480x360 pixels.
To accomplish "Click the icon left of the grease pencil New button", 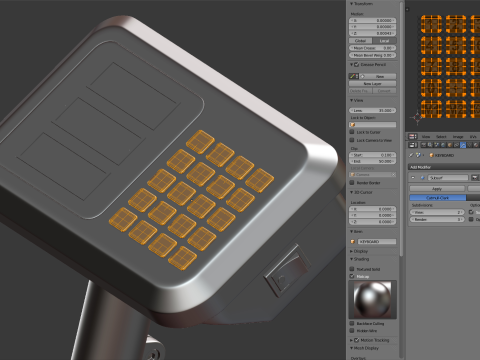I will click(361, 76).
